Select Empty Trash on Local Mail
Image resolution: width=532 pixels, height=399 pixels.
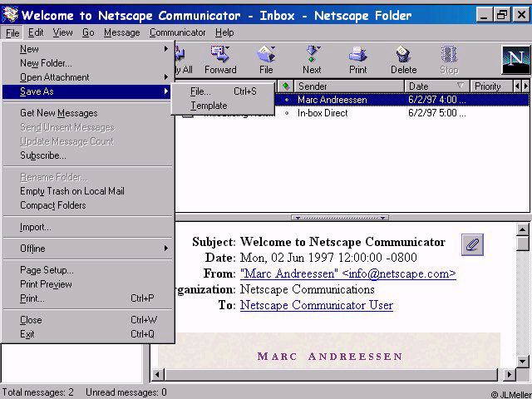click(86, 191)
